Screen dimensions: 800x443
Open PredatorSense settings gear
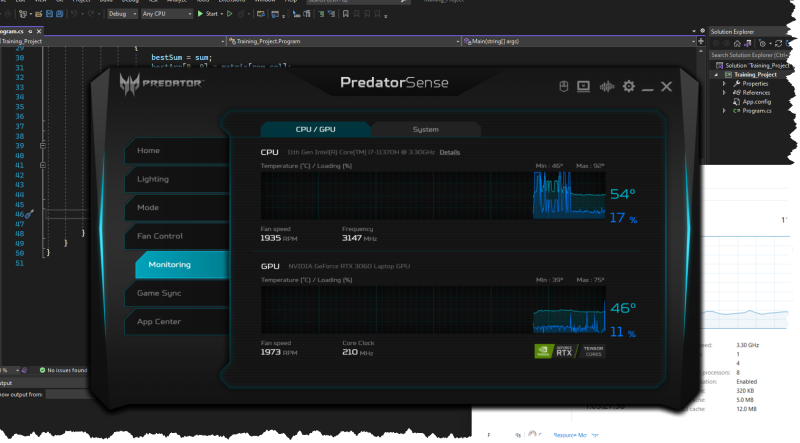click(x=628, y=87)
